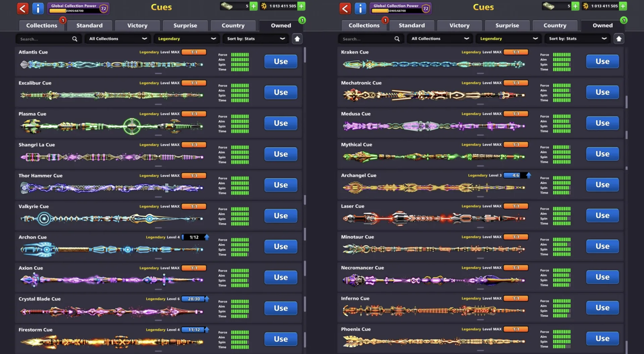Open the blue info icon in the right panel
Viewport: 644px width, 354px height.
coord(360,8)
